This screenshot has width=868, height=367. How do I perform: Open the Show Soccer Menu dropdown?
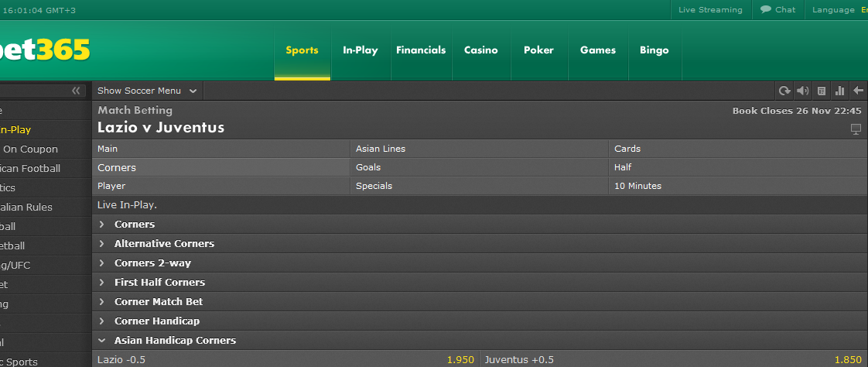147,91
